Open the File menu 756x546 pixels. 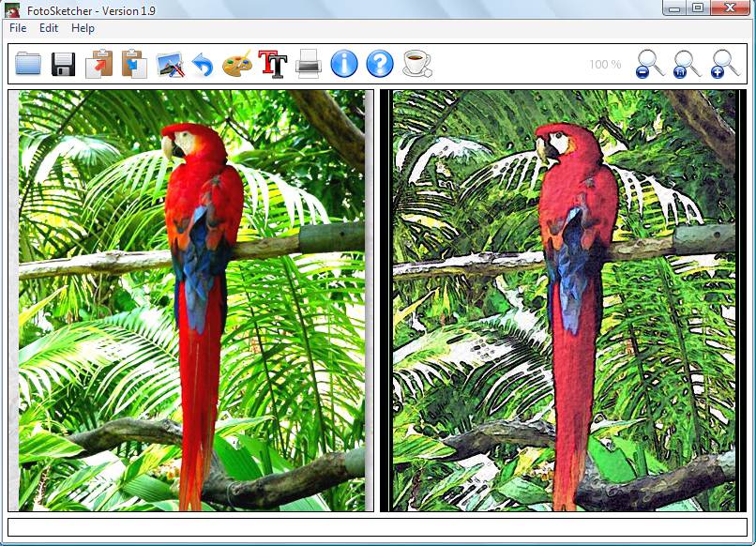tap(18, 28)
